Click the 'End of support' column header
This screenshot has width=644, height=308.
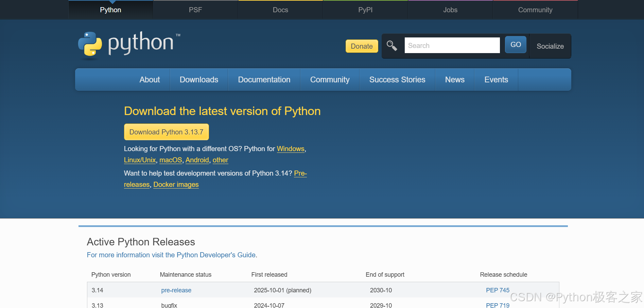[385, 275]
